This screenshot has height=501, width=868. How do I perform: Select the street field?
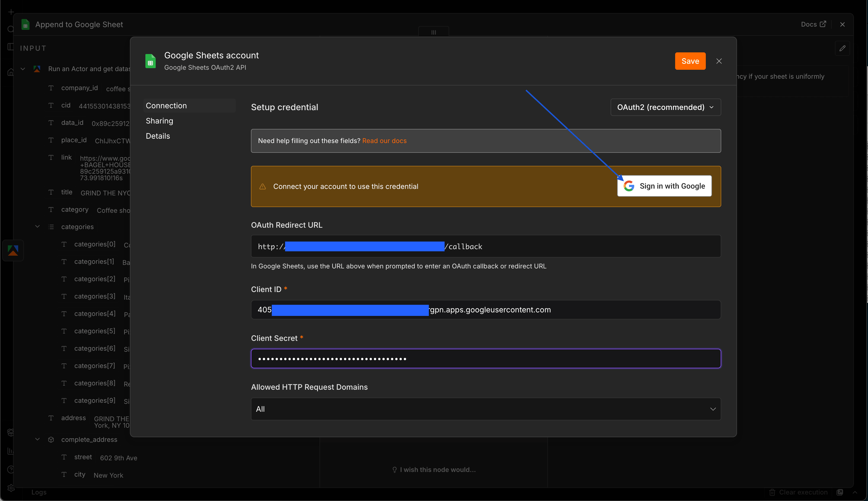click(83, 457)
